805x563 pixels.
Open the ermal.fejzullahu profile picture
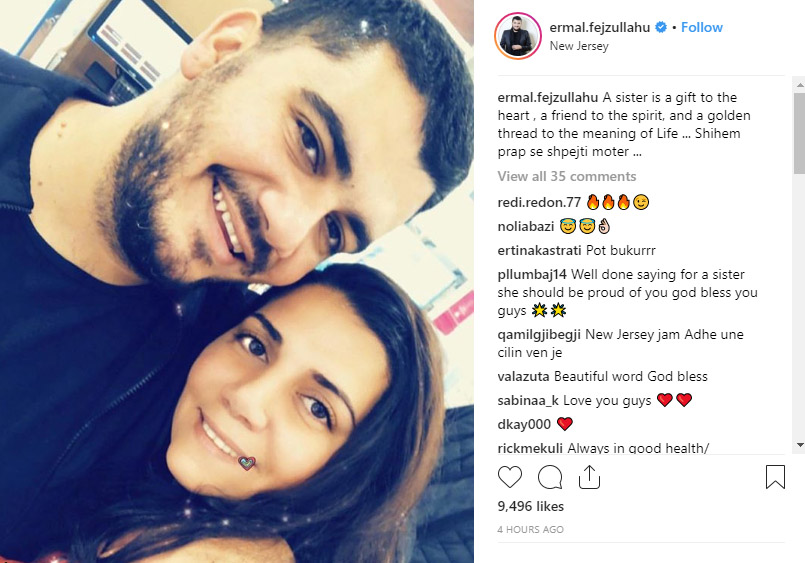(x=518, y=36)
